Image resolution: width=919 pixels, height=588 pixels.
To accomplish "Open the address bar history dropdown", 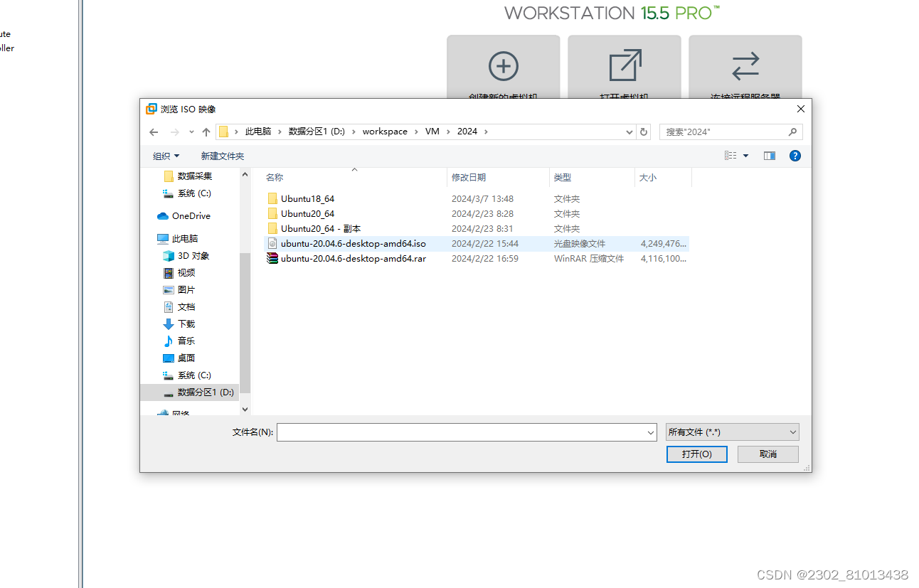I will click(x=630, y=132).
